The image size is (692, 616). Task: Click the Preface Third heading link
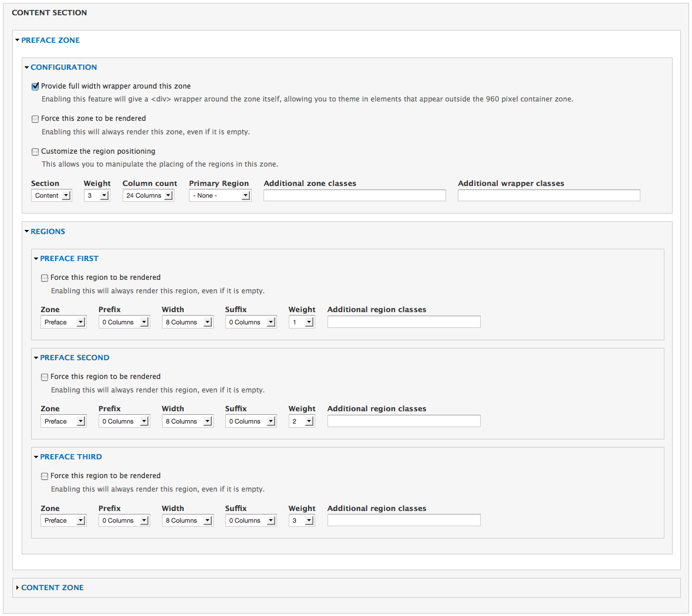(71, 456)
